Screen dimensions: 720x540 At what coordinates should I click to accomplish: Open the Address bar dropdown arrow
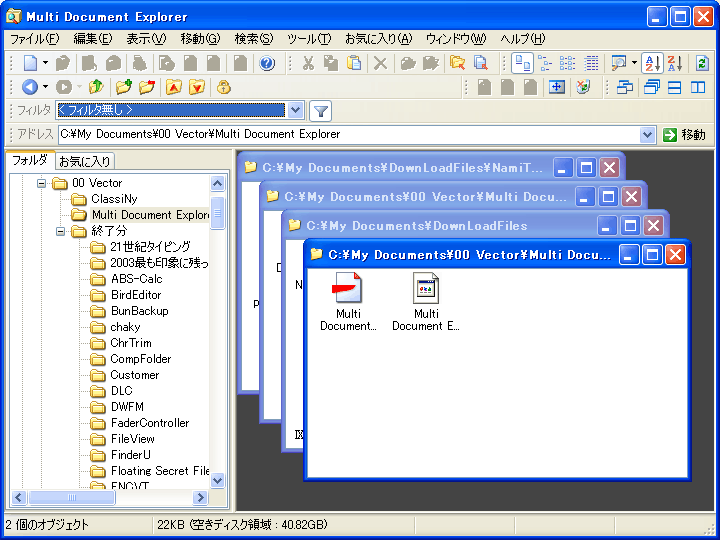tap(647, 135)
